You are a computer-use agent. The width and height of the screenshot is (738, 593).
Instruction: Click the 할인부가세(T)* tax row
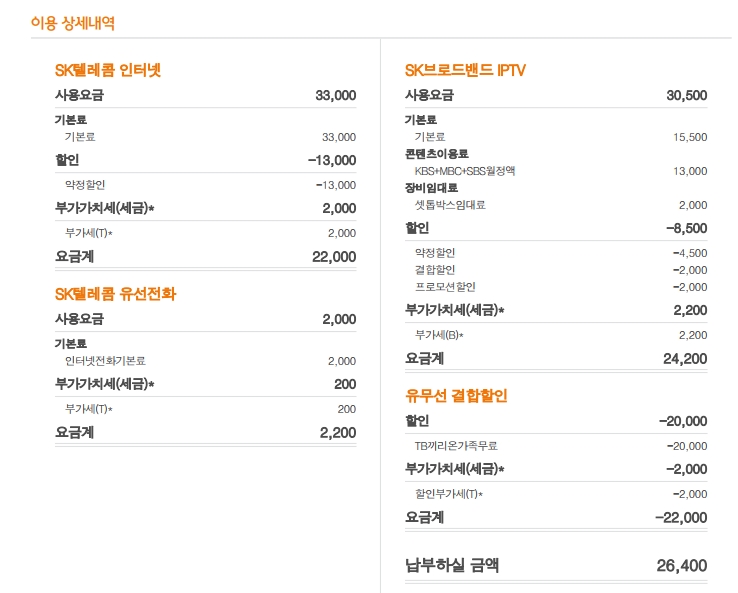tap(449, 494)
